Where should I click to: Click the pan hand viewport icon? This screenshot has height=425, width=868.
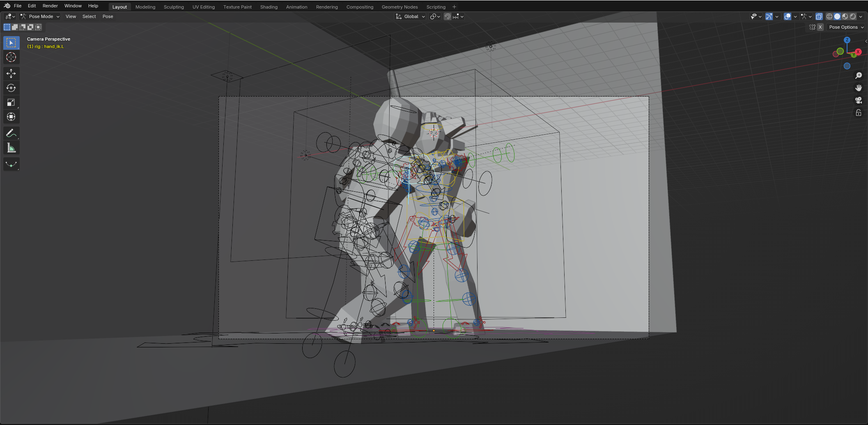pos(858,88)
